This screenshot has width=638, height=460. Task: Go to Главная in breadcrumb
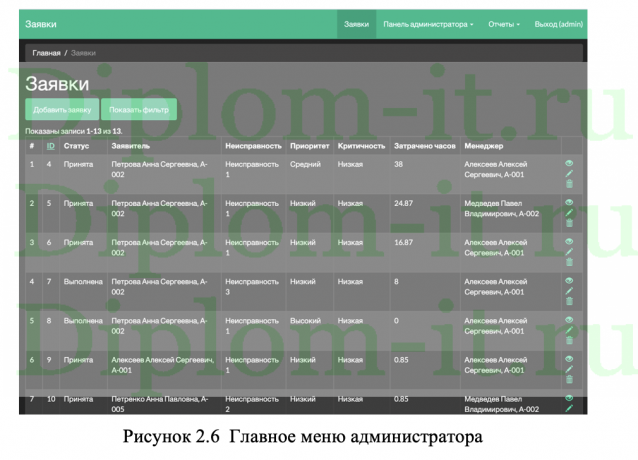[46, 53]
